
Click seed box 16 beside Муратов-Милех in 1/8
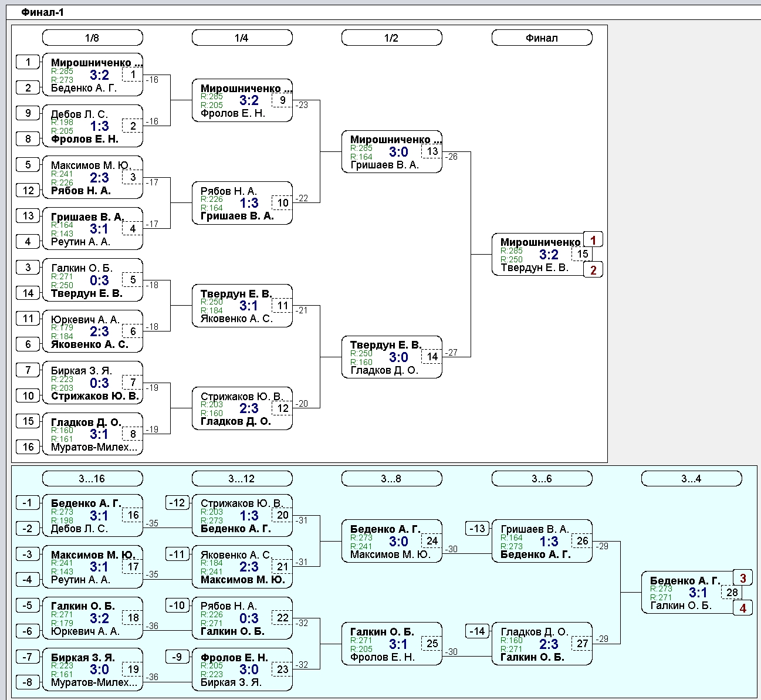[x=28, y=447]
